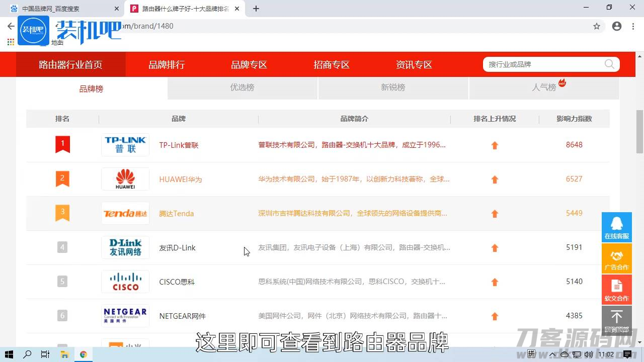Open the HUAWEI brand logo
This screenshot has height=362, width=644.
[x=125, y=179]
